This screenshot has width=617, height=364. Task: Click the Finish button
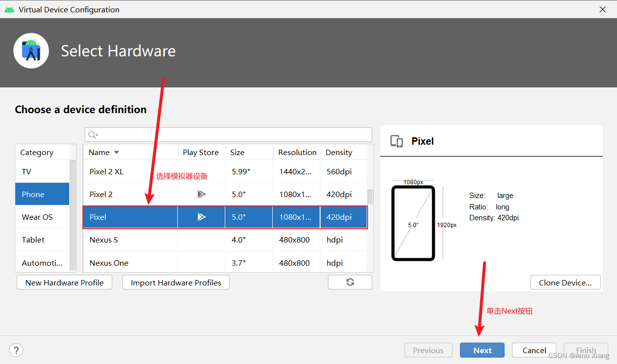586,350
